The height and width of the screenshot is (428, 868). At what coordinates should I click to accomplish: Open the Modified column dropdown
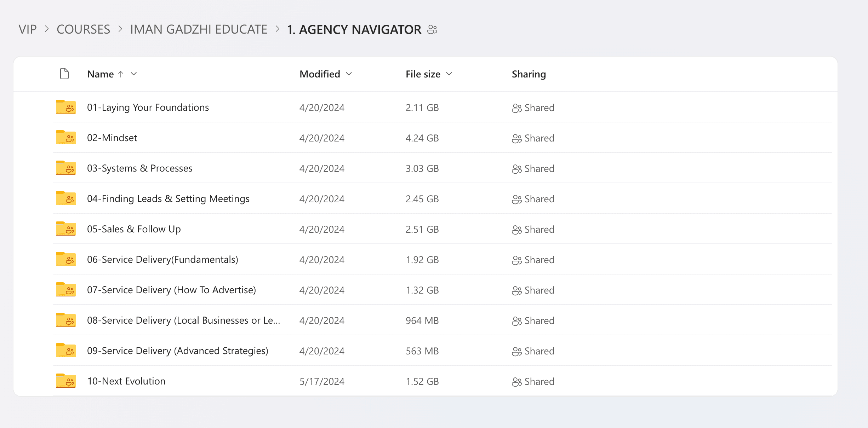coord(349,74)
